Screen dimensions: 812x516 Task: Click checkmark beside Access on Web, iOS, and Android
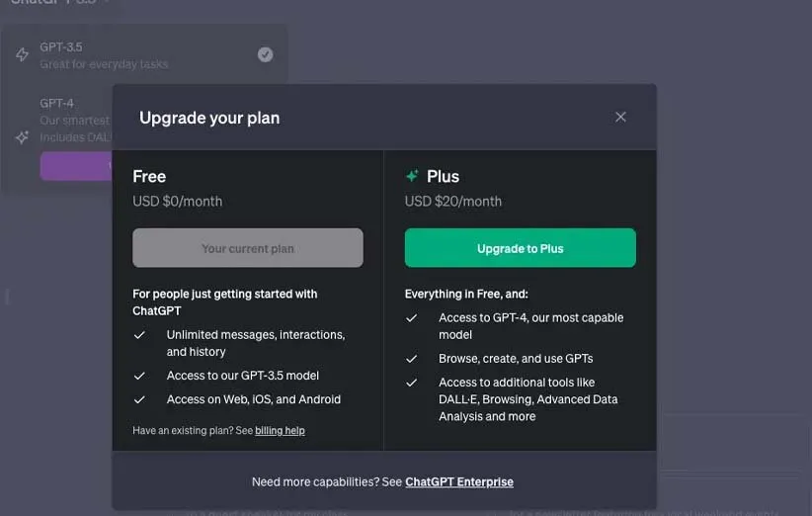pyautogui.click(x=140, y=399)
